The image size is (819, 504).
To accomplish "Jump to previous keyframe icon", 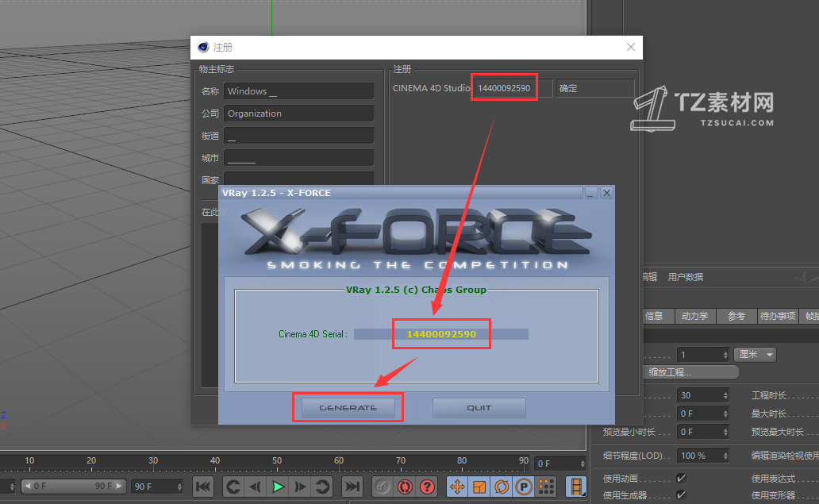I will [233, 487].
